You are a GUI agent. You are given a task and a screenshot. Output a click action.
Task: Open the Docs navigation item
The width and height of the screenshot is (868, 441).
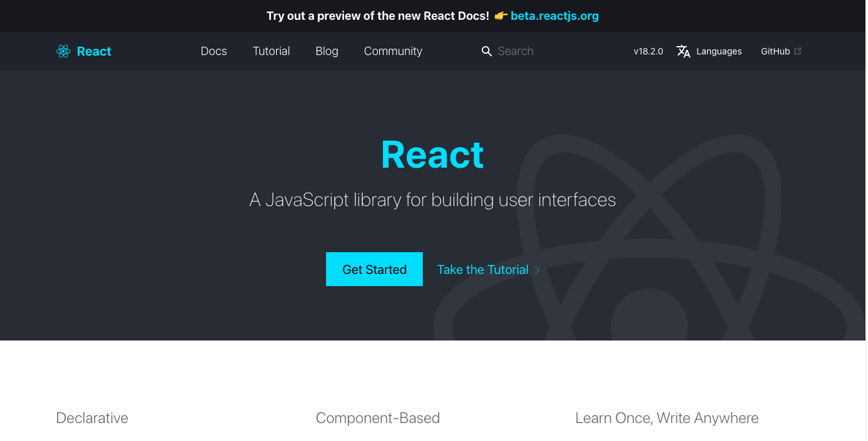click(x=214, y=51)
